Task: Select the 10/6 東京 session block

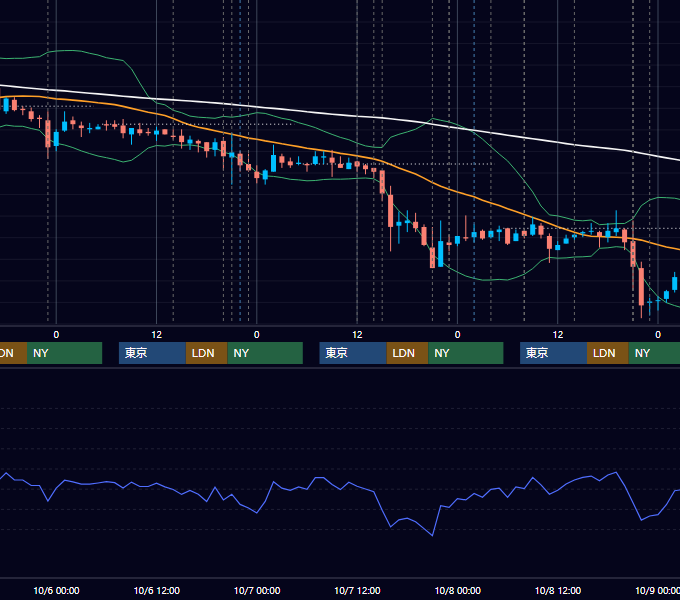Action: tap(152, 353)
